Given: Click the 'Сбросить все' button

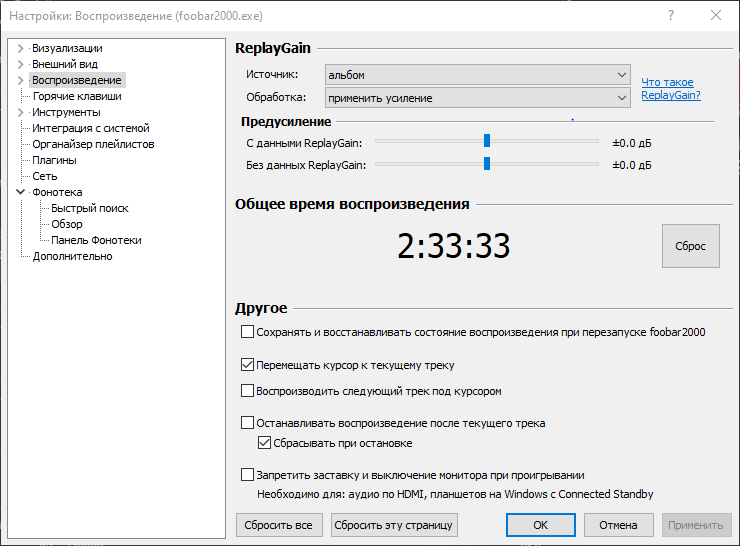Looking at the screenshot, I should pyautogui.click(x=279, y=525).
